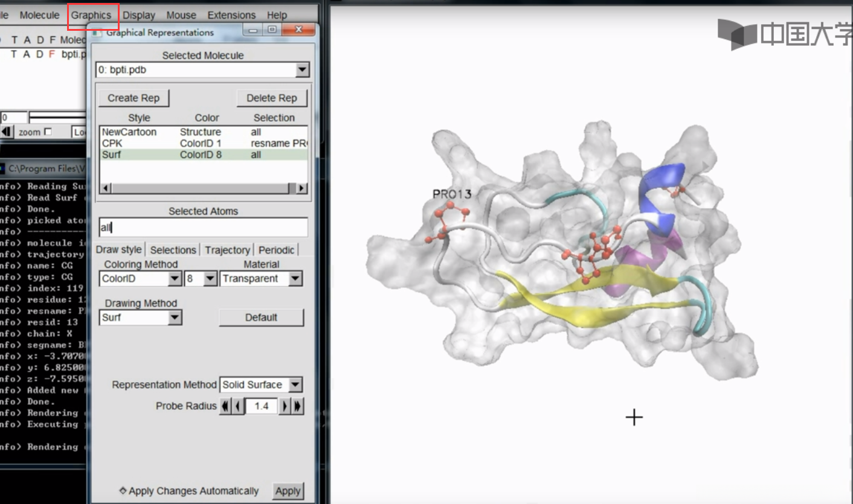Increase Probe Radius with the double-right arrow
Image resolution: width=853 pixels, height=504 pixels.
297,406
